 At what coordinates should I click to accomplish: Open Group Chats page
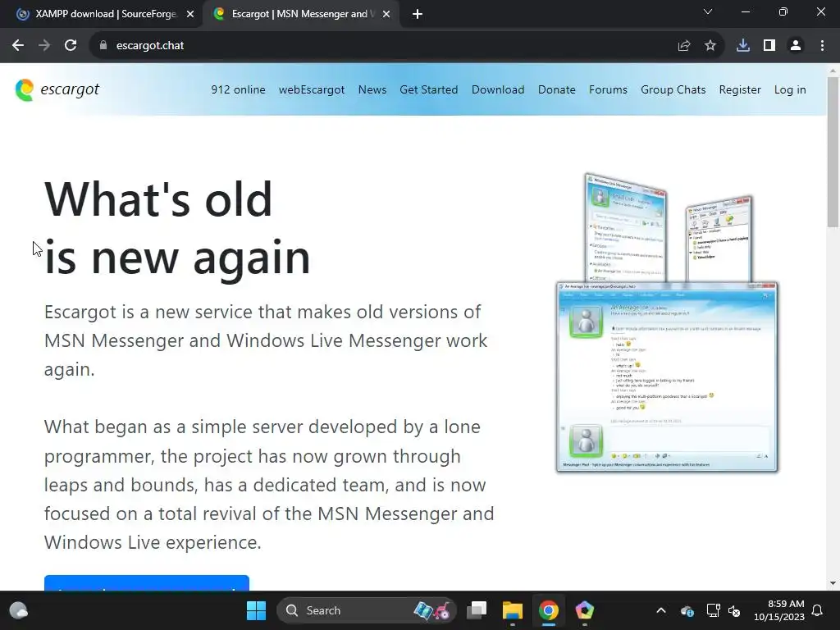(673, 89)
